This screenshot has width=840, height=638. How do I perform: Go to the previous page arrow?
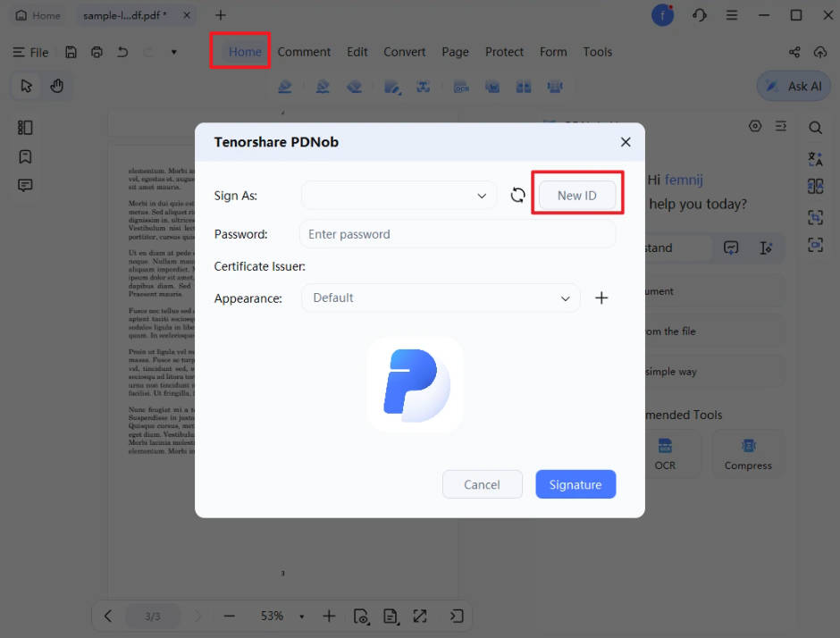[108, 616]
